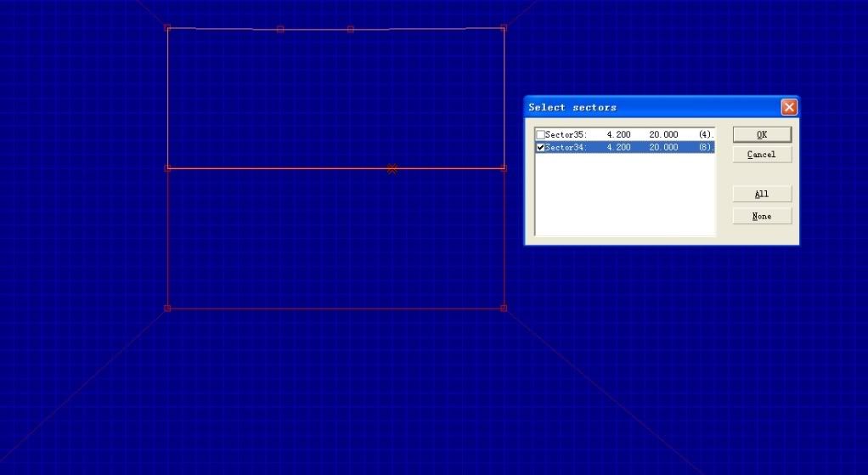The height and width of the screenshot is (475, 868).
Task: Close the Select sectors dialog
Action: click(789, 107)
